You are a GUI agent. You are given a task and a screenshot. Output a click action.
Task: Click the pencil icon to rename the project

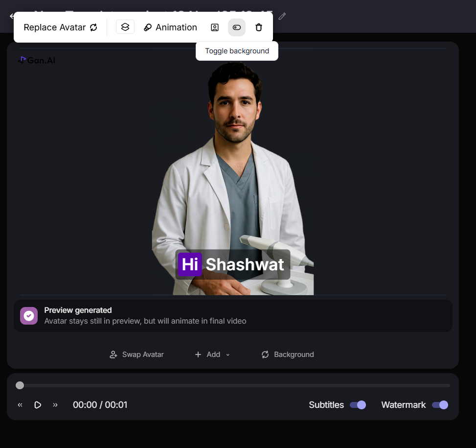pos(282,16)
